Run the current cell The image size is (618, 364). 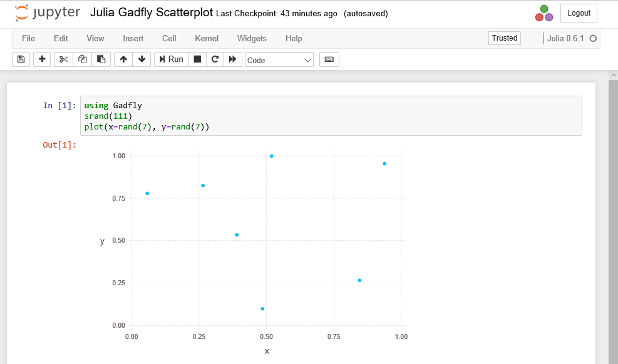click(172, 59)
